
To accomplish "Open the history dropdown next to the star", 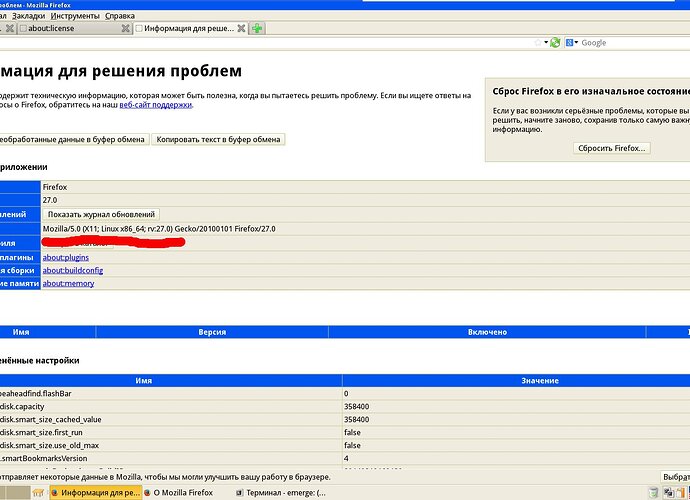I will [546, 43].
